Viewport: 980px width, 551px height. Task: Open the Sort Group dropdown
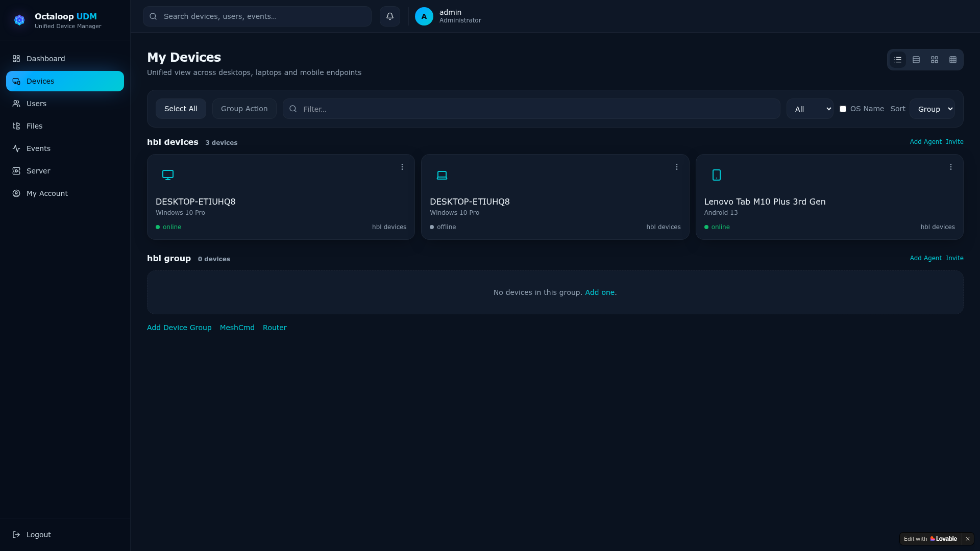coord(932,109)
